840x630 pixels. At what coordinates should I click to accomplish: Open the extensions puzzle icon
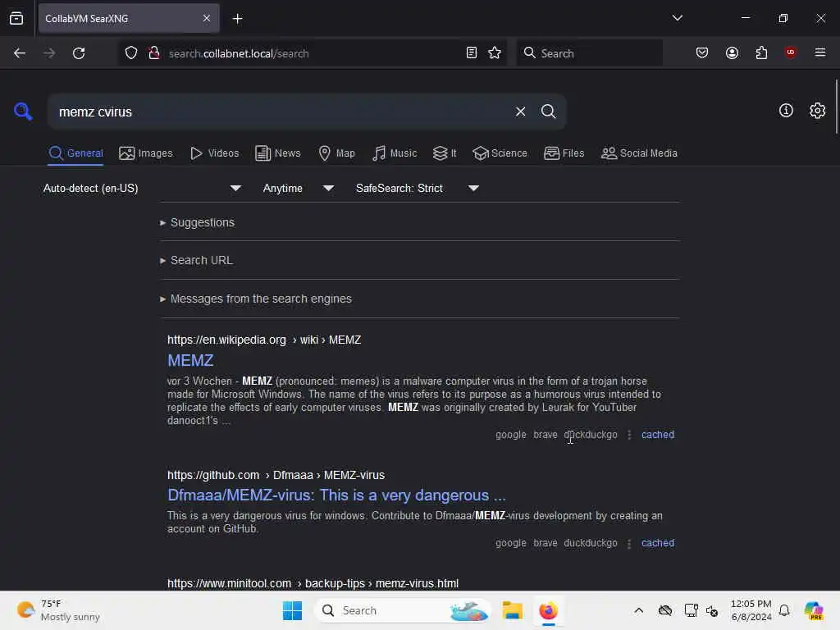pyautogui.click(x=761, y=53)
